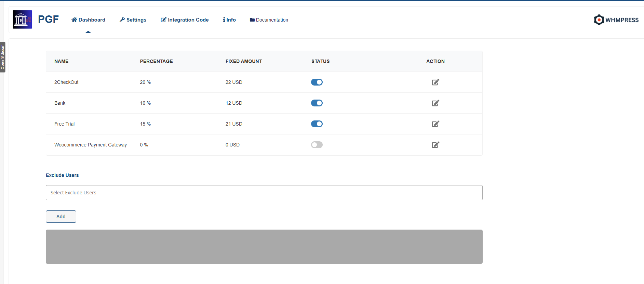The height and width of the screenshot is (284, 644).
Task: Disable the 2CheckOut status toggle
Action: [317, 82]
